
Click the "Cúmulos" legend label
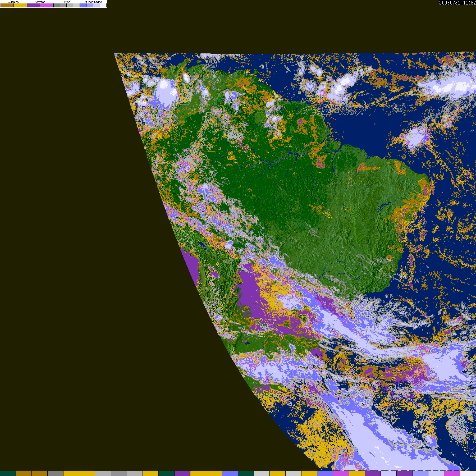click(13, 2)
